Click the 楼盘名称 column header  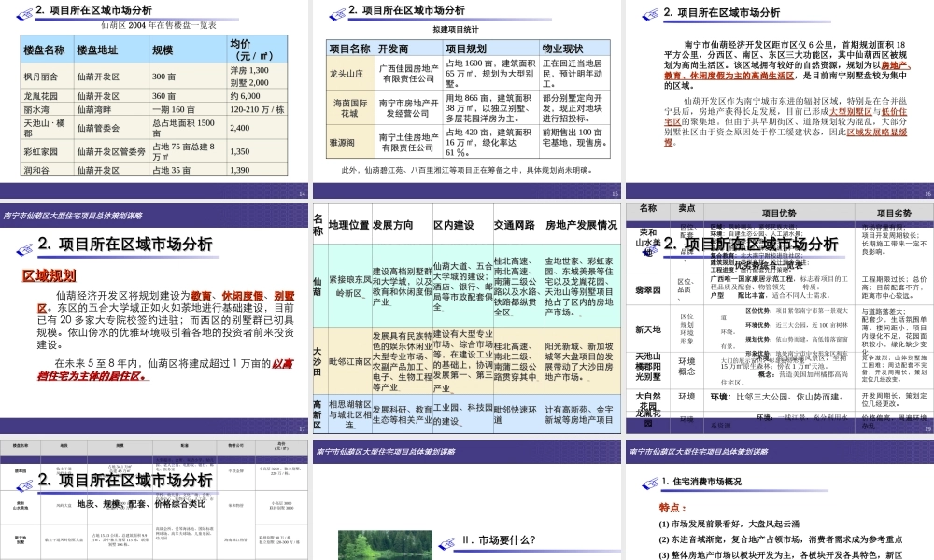point(47,49)
